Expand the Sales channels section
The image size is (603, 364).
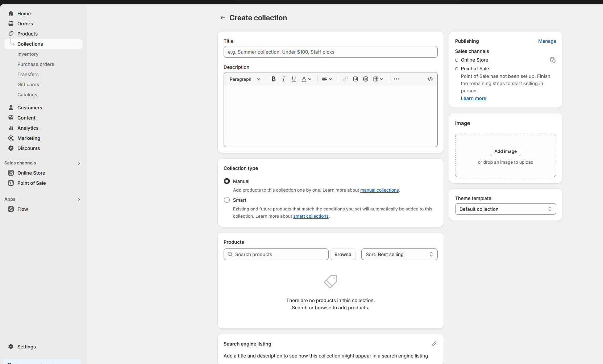(x=79, y=163)
